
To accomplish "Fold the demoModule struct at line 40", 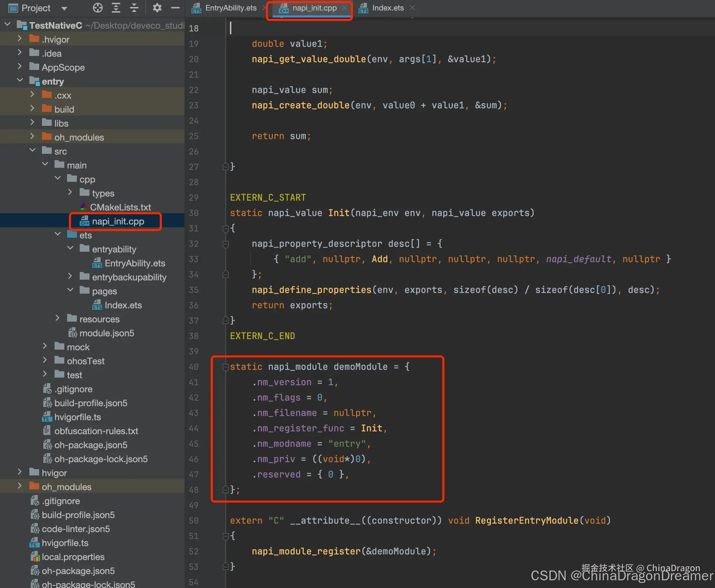I will tap(225, 367).
